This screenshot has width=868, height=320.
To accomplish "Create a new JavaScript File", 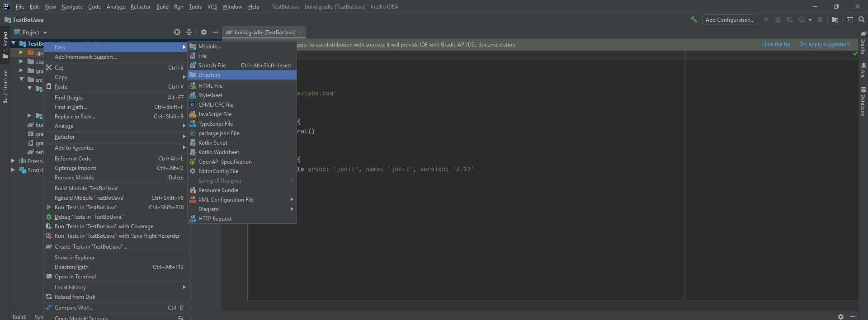I will tap(242, 114).
